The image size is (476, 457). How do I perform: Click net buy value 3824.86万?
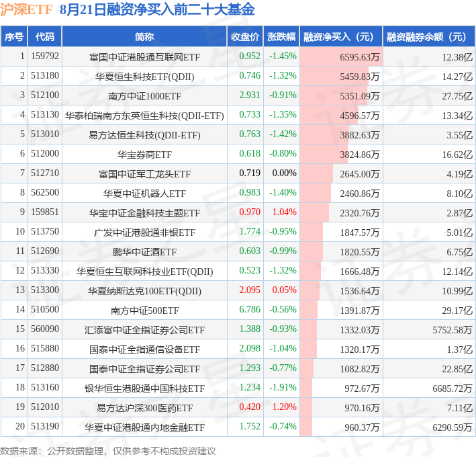point(359,155)
